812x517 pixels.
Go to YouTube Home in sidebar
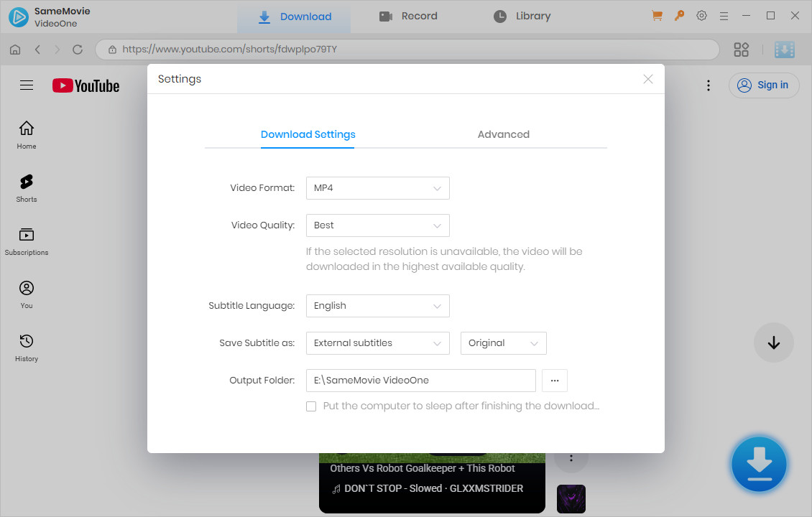(x=27, y=135)
